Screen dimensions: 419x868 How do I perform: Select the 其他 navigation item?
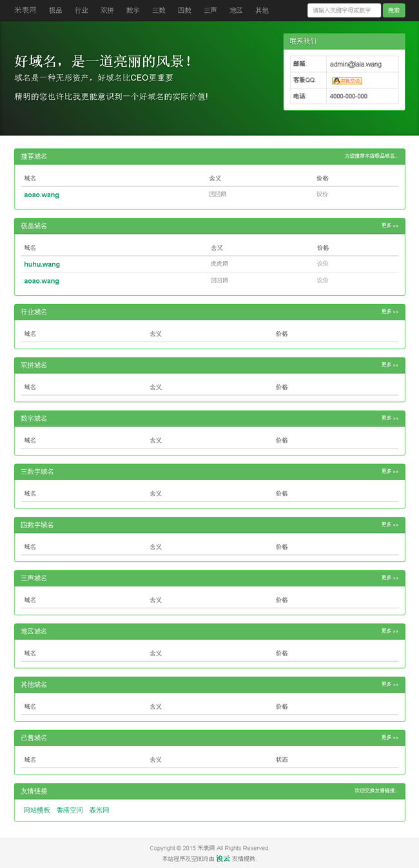click(x=262, y=10)
